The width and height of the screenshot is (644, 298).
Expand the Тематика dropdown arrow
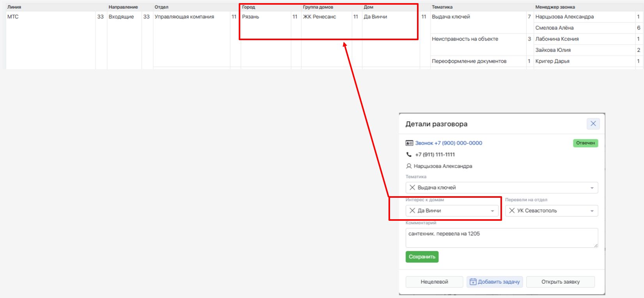click(x=592, y=188)
